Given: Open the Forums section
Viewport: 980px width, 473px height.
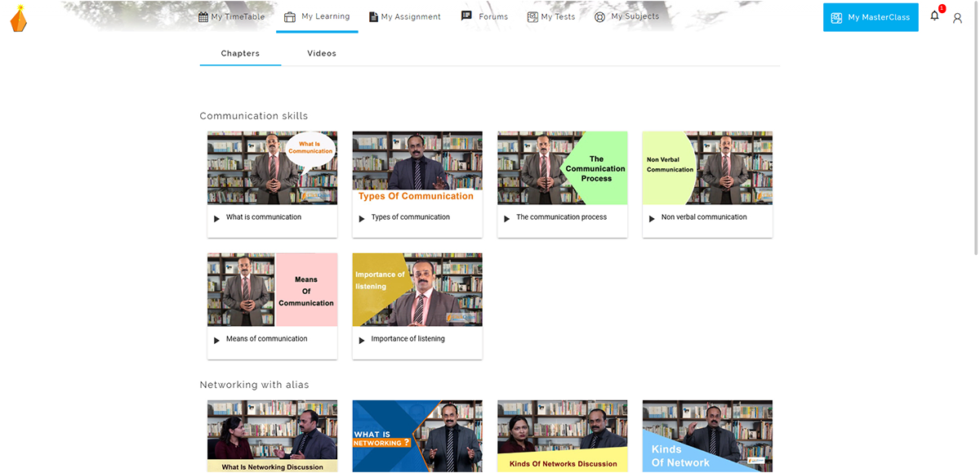Looking at the screenshot, I should click(x=484, y=16).
